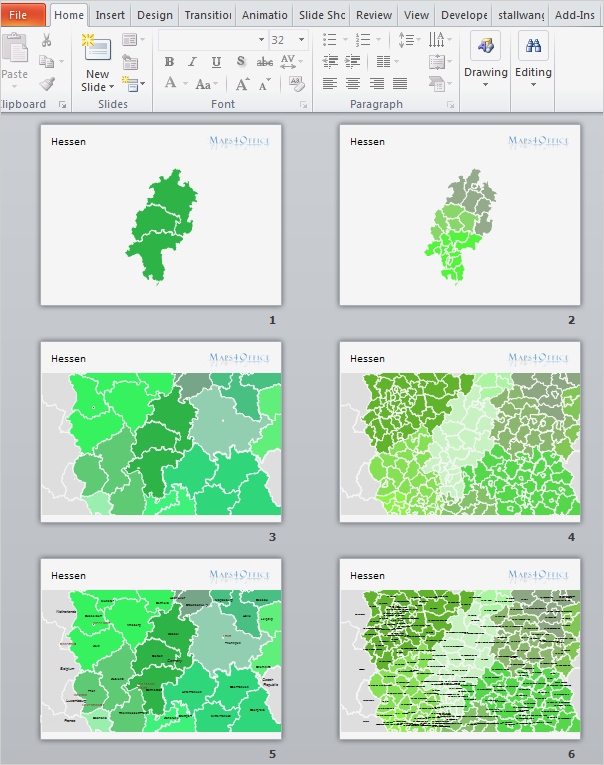Viewport: 604px width, 765px height.
Task: Switch to the Developer tab
Action: click(464, 15)
